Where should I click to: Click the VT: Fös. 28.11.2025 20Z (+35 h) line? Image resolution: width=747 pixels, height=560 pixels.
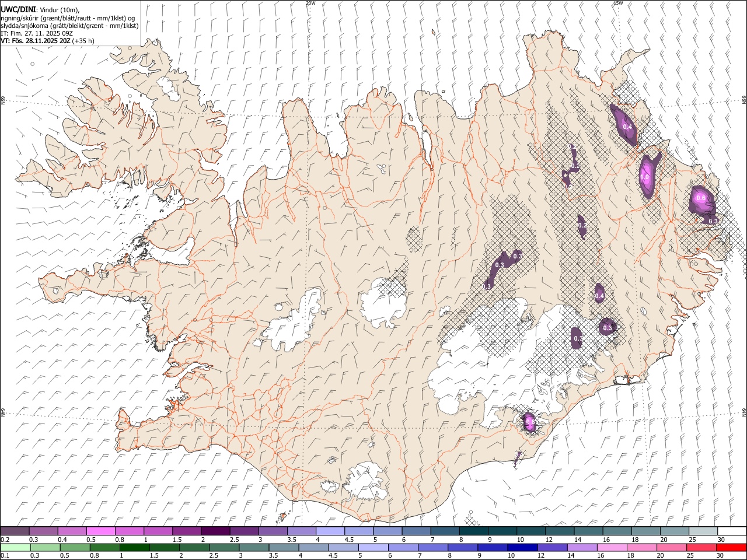point(47,41)
